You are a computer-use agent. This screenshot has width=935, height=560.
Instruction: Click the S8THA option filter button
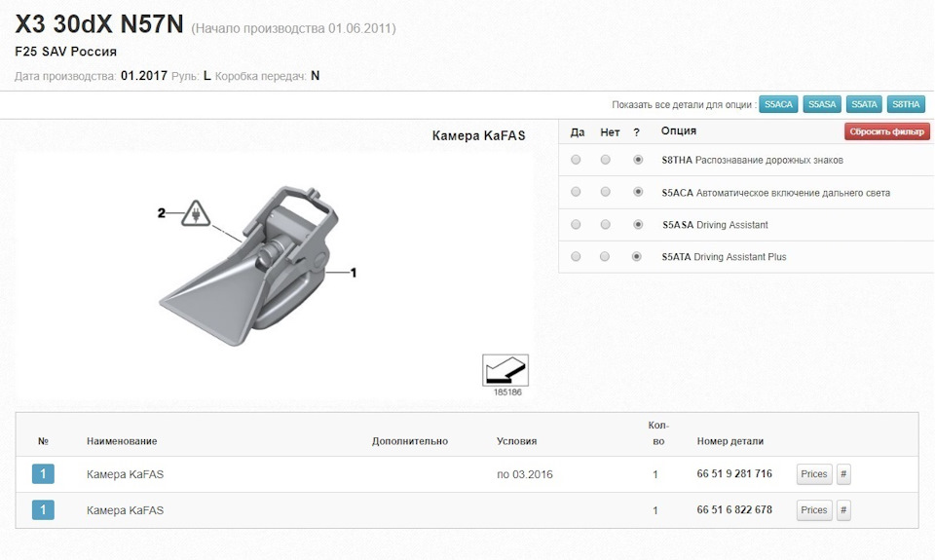(x=906, y=104)
